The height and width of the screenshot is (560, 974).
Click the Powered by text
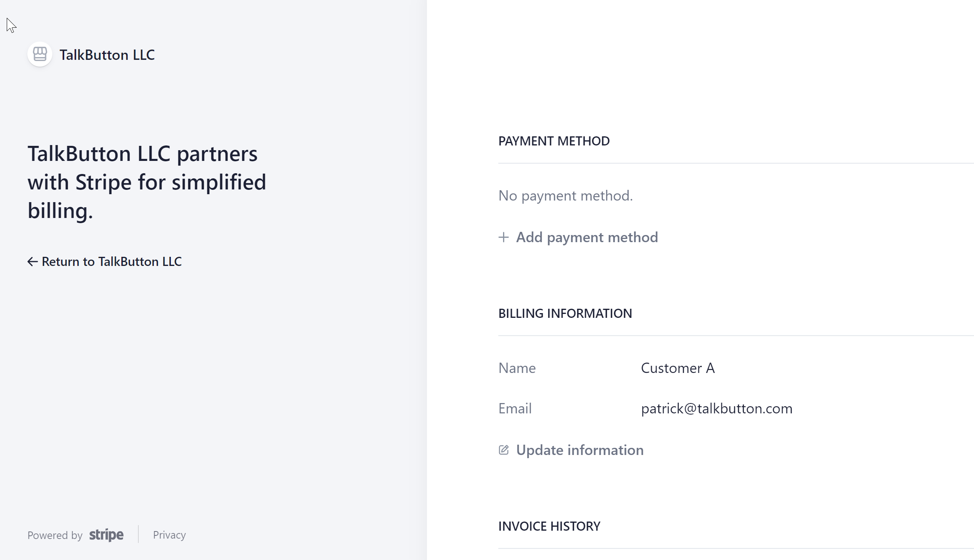[x=55, y=535]
